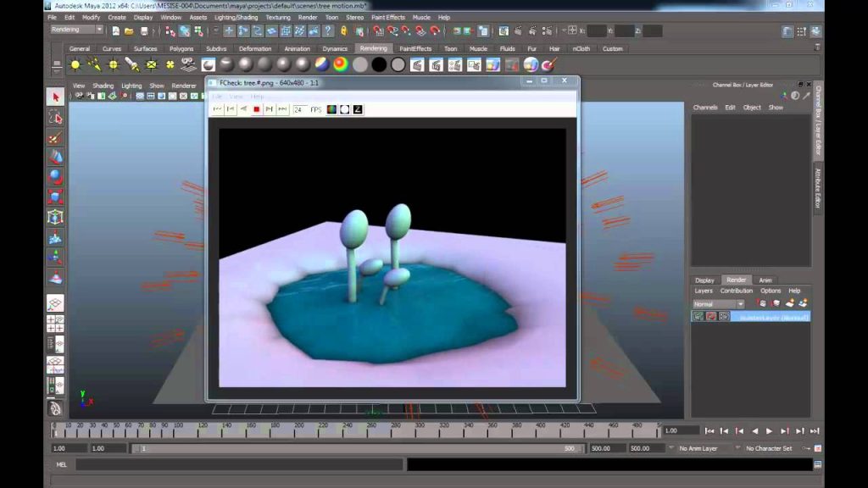The height and width of the screenshot is (488, 868).
Task: Go to end of playback range
Action: pos(815,430)
